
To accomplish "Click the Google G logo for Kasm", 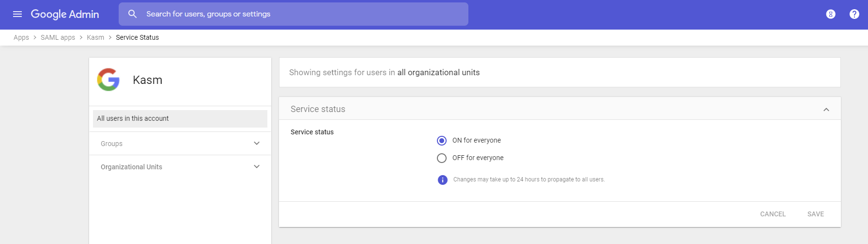I will point(108,80).
